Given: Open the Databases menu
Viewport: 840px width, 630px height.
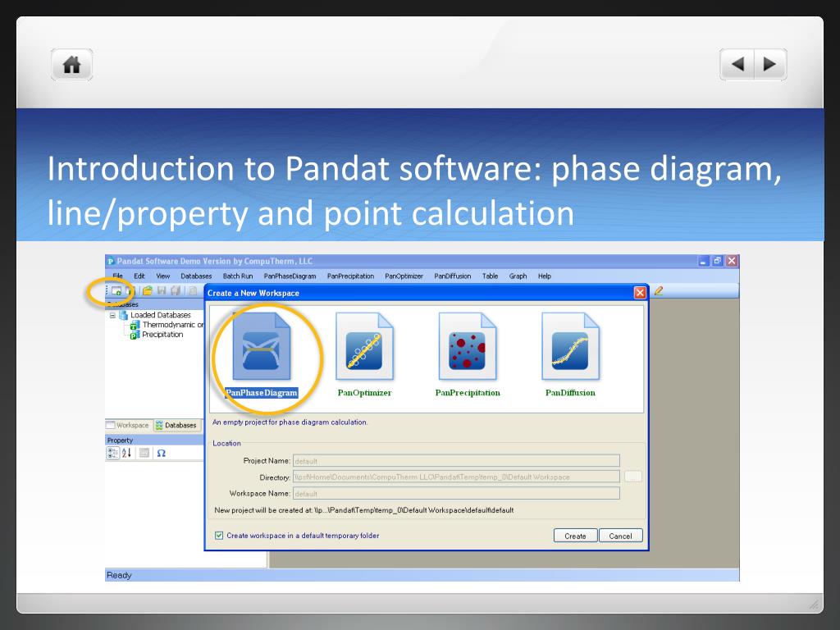Looking at the screenshot, I should 196,276.
